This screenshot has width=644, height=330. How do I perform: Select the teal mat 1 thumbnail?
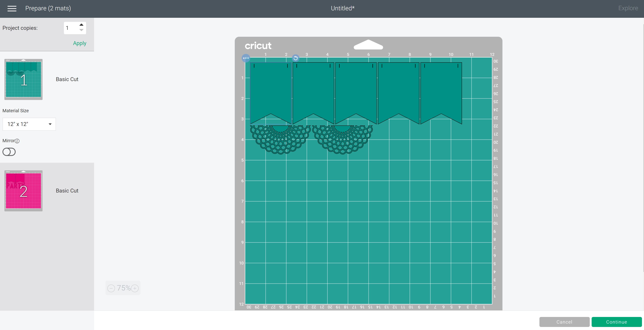[x=24, y=79]
